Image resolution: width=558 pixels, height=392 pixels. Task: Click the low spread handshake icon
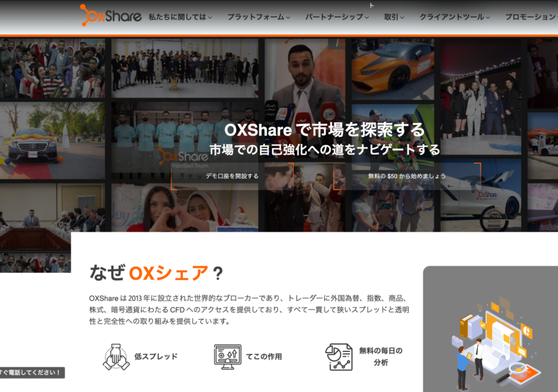tap(116, 357)
